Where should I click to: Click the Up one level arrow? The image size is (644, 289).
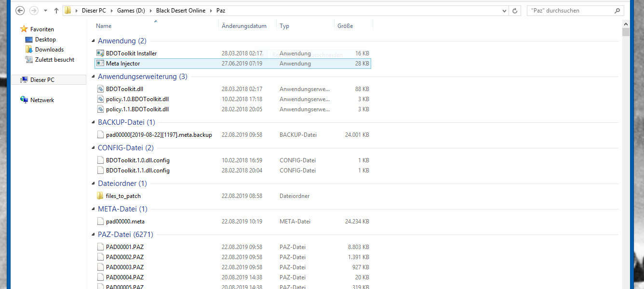56,11
